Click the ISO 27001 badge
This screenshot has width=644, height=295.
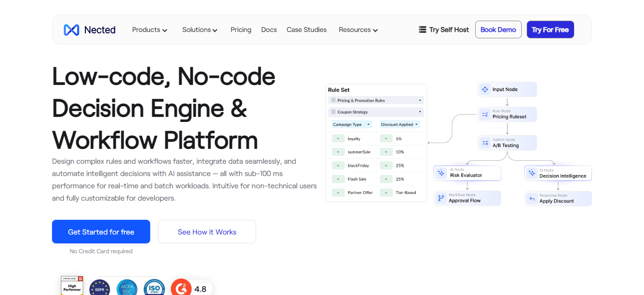154,288
